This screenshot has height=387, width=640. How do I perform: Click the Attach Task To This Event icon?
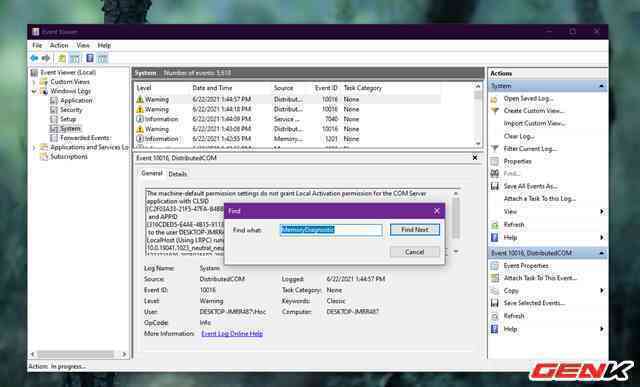(x=494, y=278)
